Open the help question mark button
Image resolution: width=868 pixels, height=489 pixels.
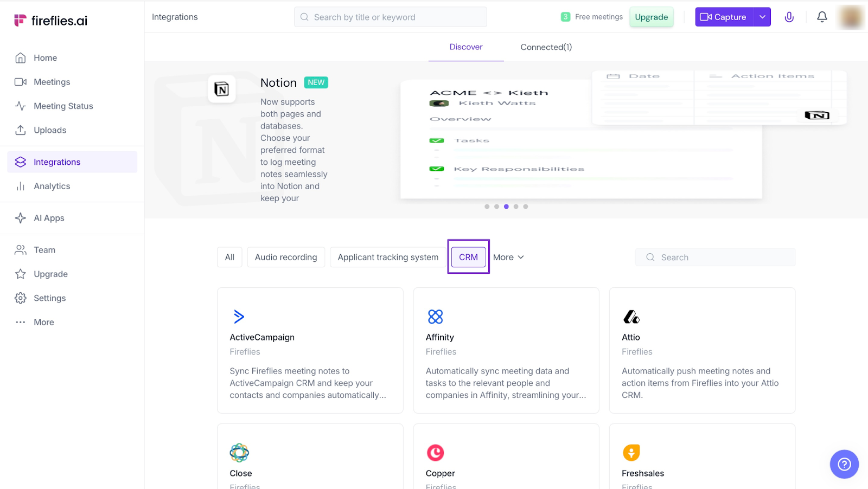click(x=844, y=464)
